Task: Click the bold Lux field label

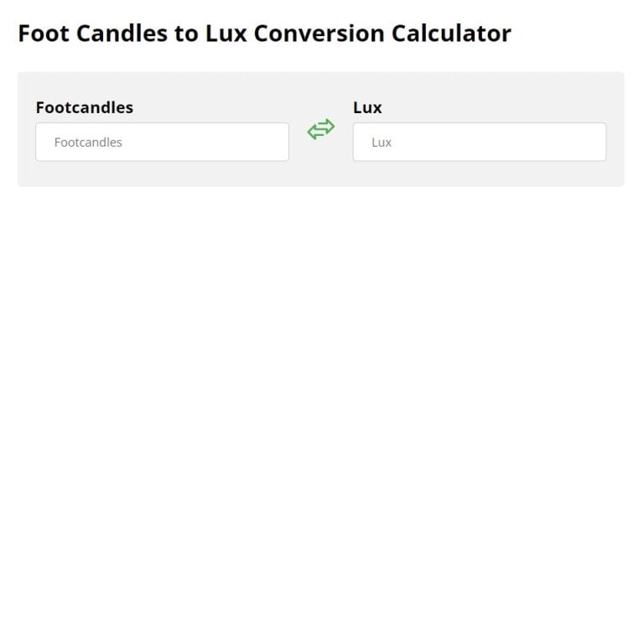Action: [367, 107]
